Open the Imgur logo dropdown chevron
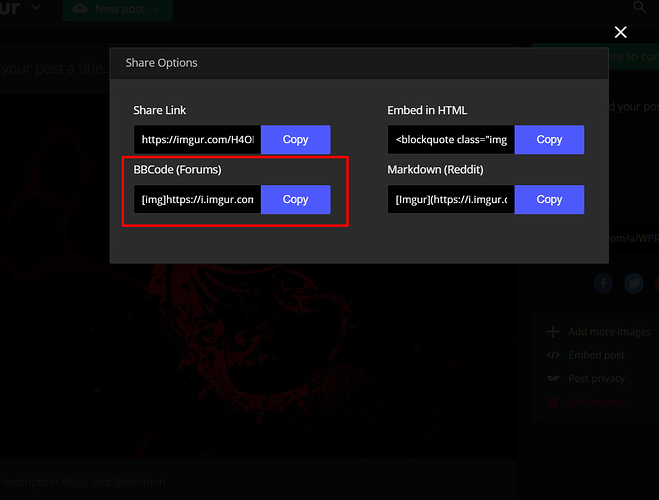659x500 pixels. [36, 7]
